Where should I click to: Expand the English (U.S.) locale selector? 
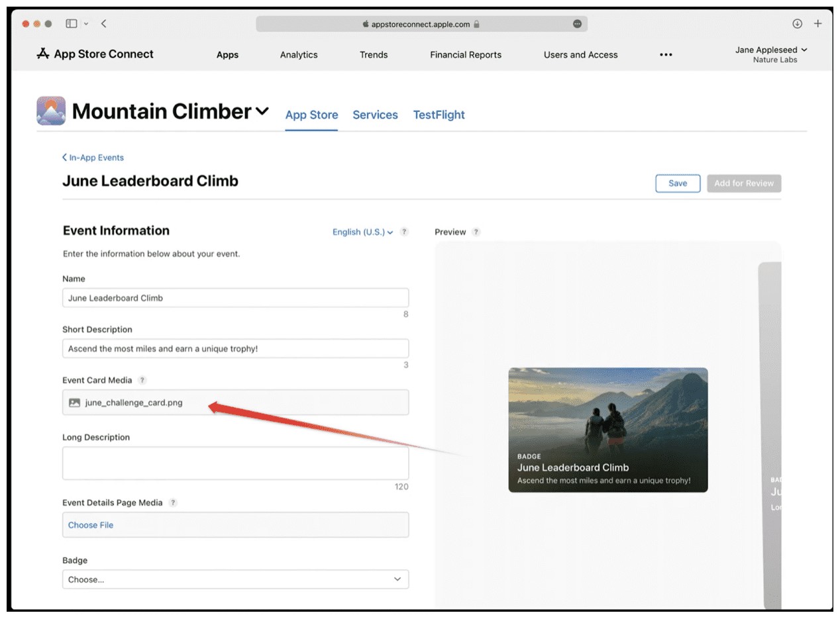(x=358, y=232)
